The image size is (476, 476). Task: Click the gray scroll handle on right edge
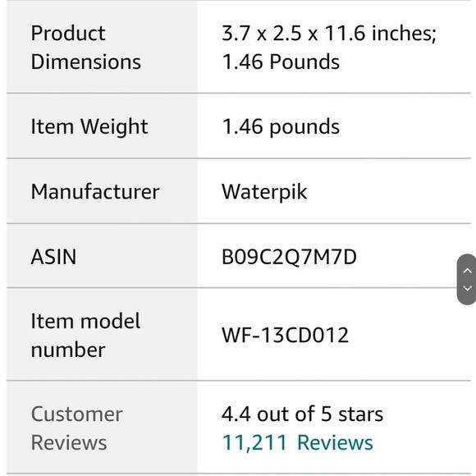pyautogui.click(x=467, y=279)
